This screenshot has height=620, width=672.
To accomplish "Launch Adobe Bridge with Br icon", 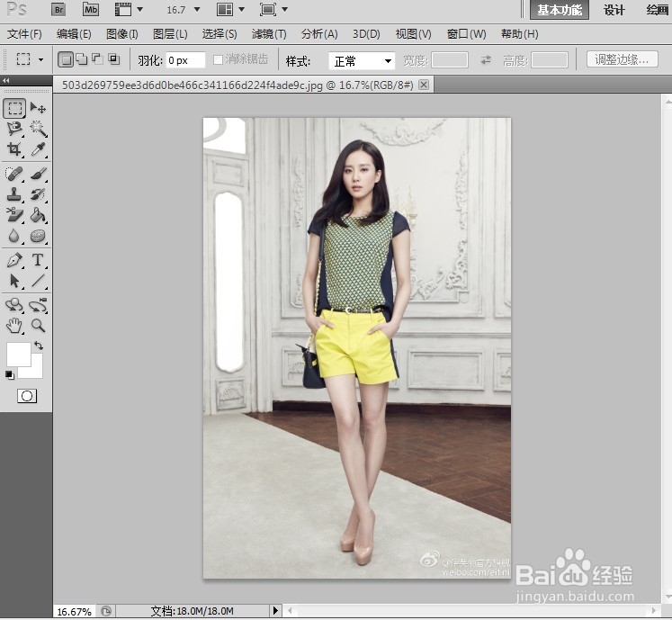I will (x=58, y=9).
